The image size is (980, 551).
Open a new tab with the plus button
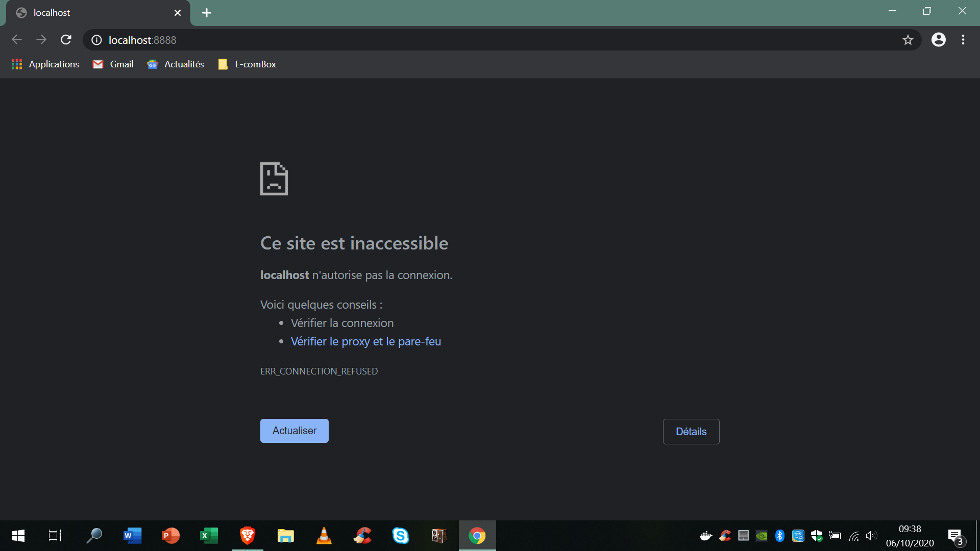206,13
